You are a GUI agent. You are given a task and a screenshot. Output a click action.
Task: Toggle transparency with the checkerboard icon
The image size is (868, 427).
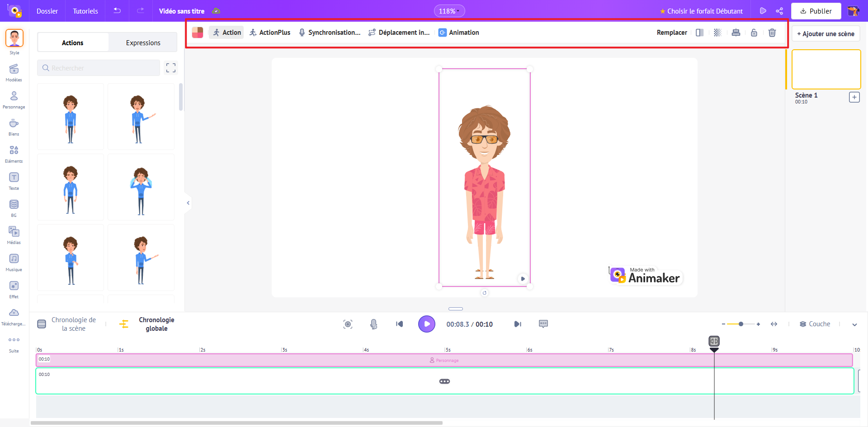[717, 33]
